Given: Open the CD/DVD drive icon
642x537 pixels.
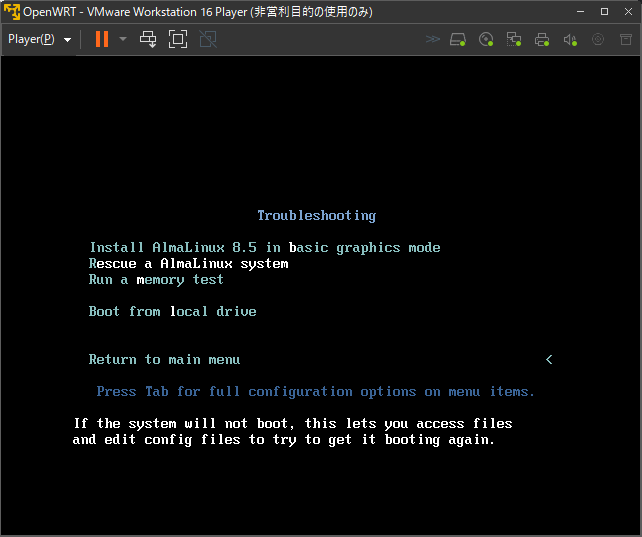Looking at the screenshot, I should [x=486, y=40].
